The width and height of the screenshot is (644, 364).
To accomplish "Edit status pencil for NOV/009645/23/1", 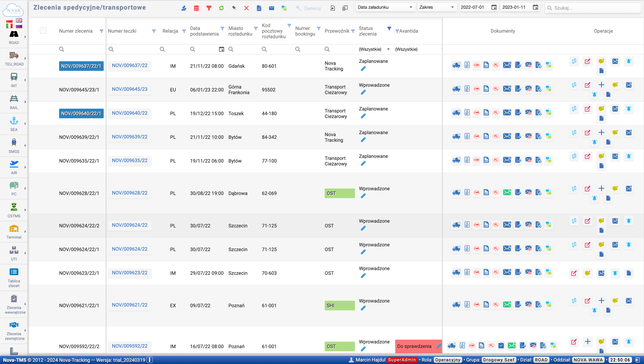I will click(363, 92).
